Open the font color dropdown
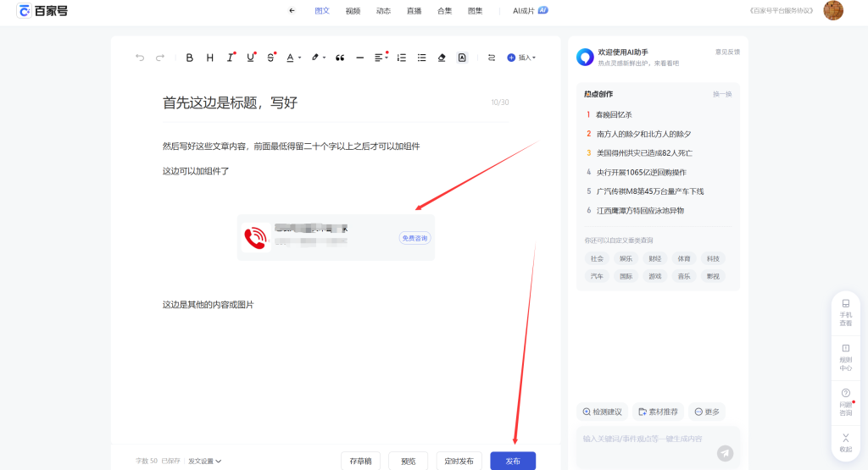The height and width of the screenshot is (470, 868). tap(292, 58)
